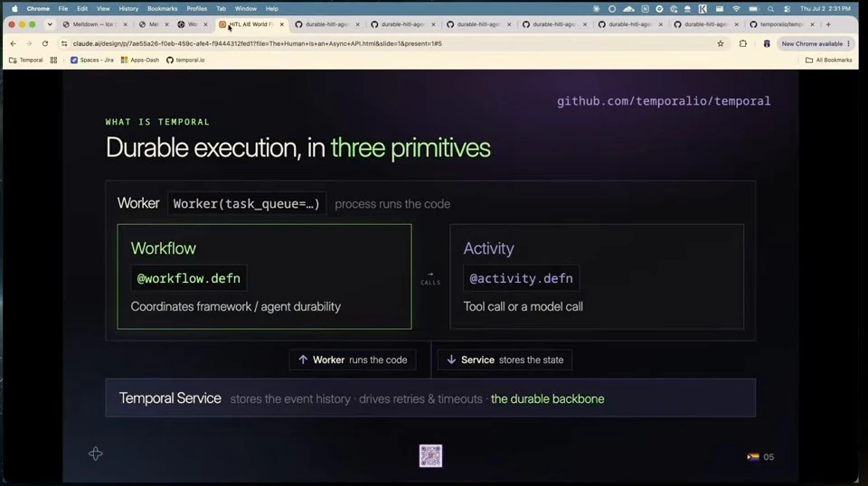Open the Temporal bookmarks folder
The height and width of the screenshot is (486, 868).
(26, 60)
